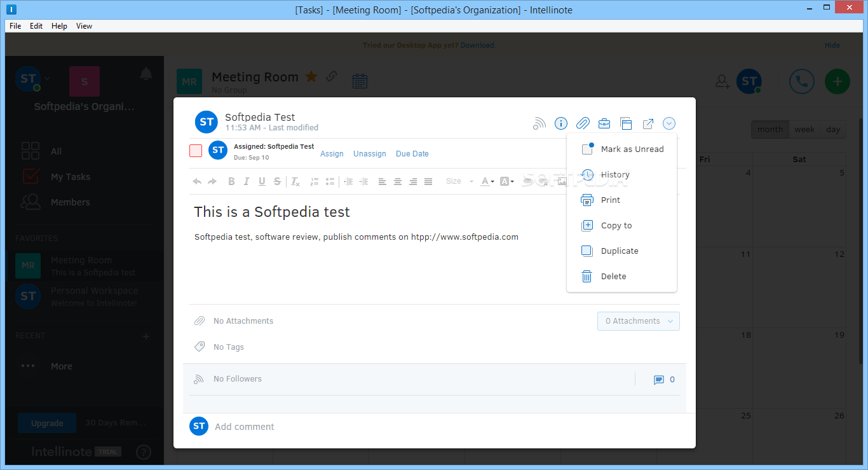
Task: Click the Due Date link
Action: click(x=412, y=154)
